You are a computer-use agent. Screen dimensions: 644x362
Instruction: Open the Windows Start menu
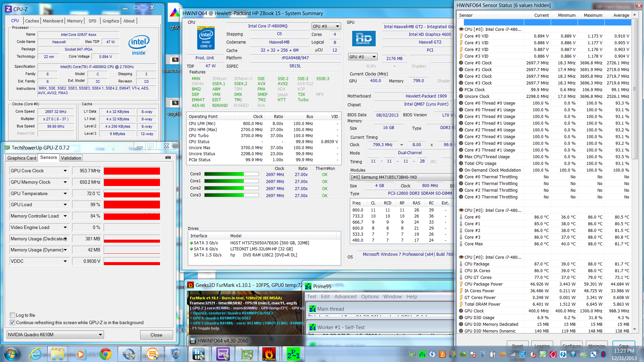tap(11, 354)
